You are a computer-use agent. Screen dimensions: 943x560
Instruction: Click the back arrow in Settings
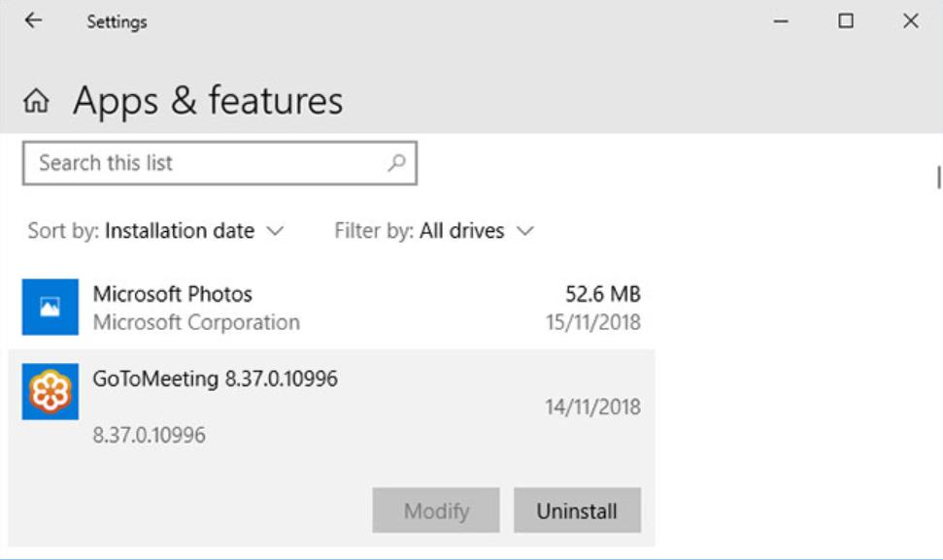[34, 20]
